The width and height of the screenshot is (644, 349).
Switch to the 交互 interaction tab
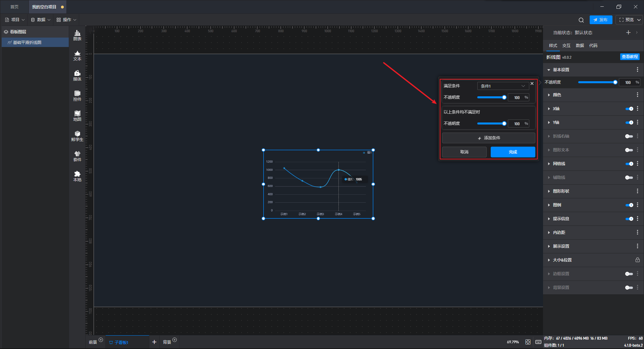coord(566,46)
